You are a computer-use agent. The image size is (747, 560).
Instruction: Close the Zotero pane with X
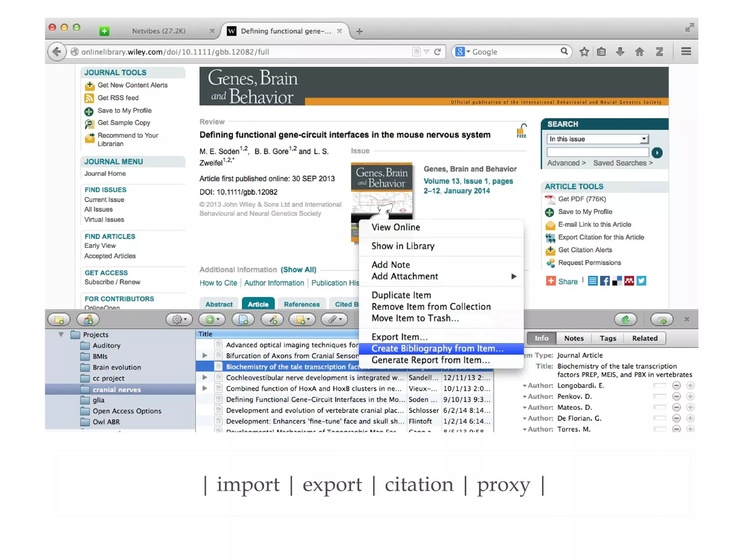[687, 319]
